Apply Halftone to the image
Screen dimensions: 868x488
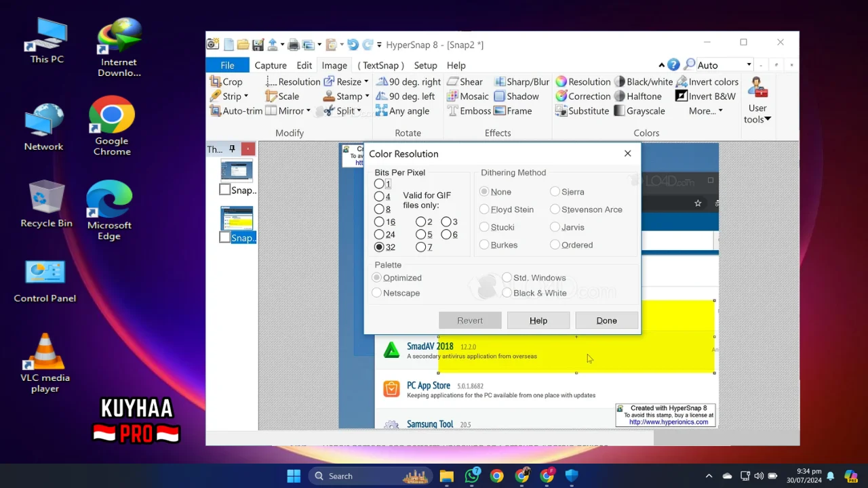point(637,96)
